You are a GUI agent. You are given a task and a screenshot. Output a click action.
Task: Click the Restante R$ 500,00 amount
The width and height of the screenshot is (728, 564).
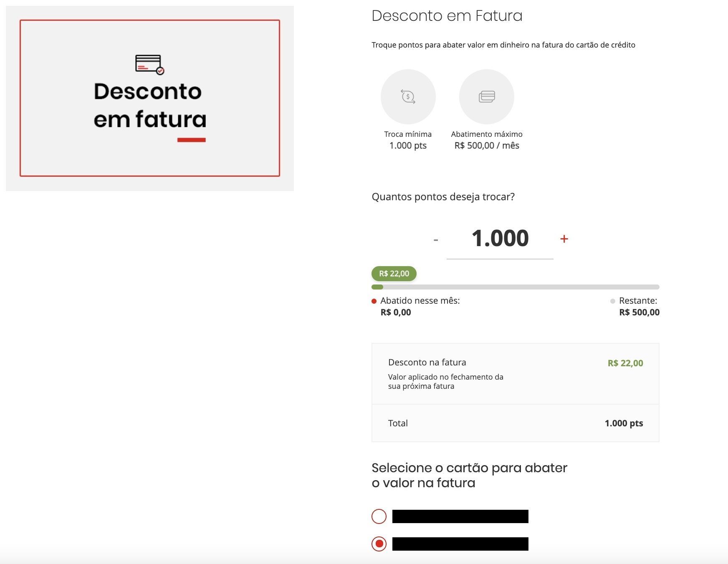[640, 312]
